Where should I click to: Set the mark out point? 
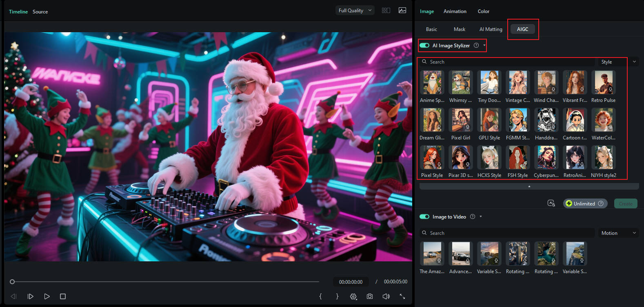(x=337, y=296)
